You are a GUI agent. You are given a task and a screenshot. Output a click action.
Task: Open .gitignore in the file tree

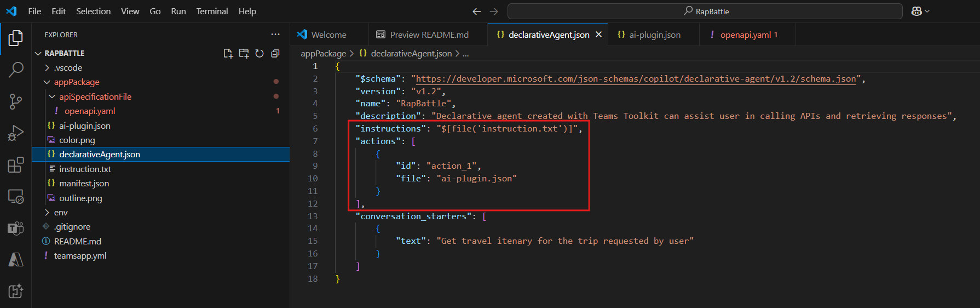pos(72,227)
